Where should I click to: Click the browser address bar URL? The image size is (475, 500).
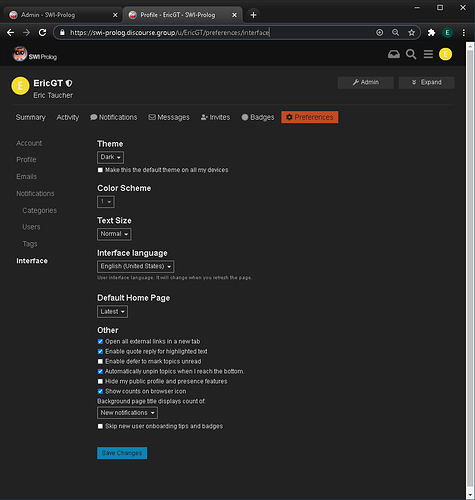pos(170,32)
